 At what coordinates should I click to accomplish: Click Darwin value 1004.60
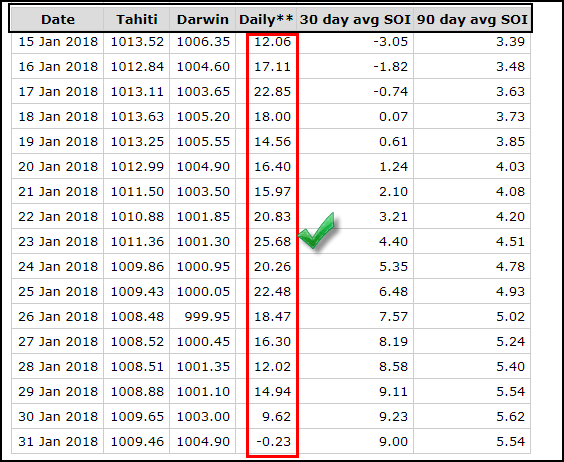(x=203, y=67)
